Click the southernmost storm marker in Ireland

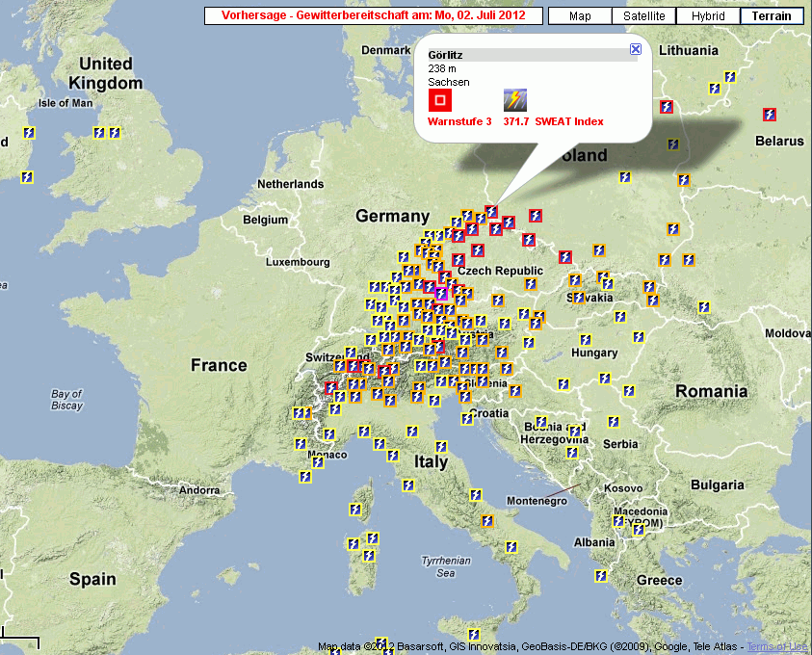tap(26, 176)
